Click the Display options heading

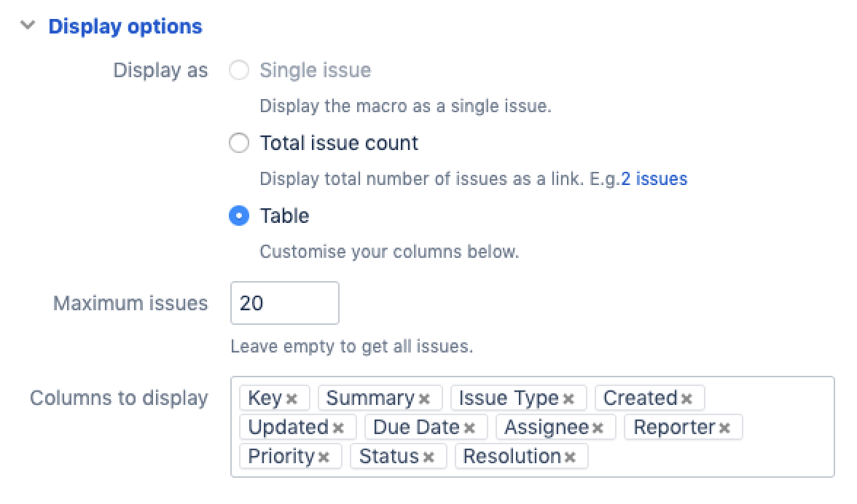click(125, 27)
